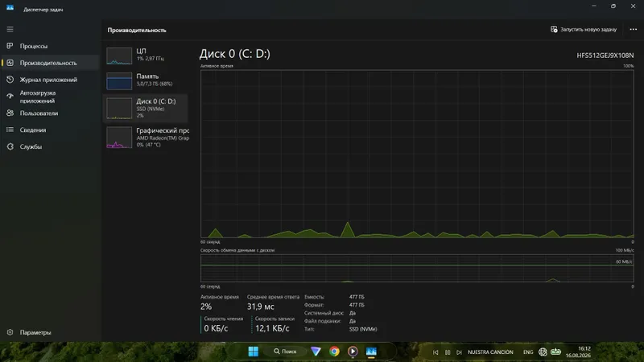The image size is (644, 362).
Task: Click the Процессы sidebar icon
Action: (x=10, y=46)
